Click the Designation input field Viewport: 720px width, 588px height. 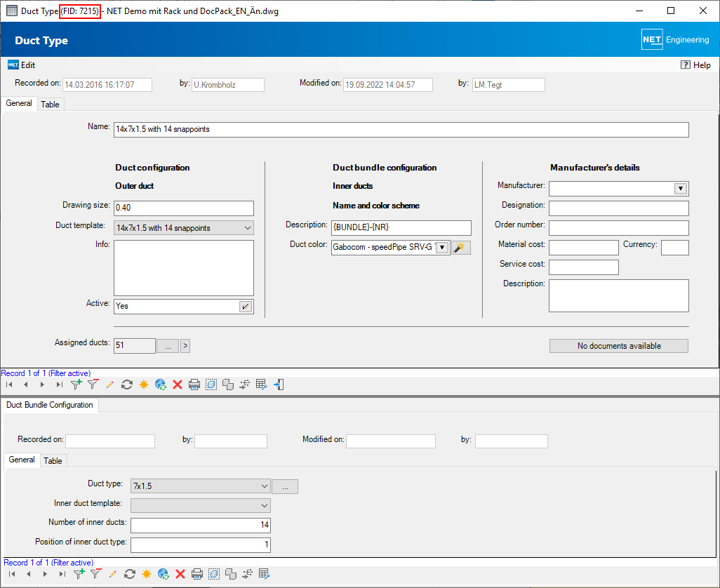click(619, 208)
